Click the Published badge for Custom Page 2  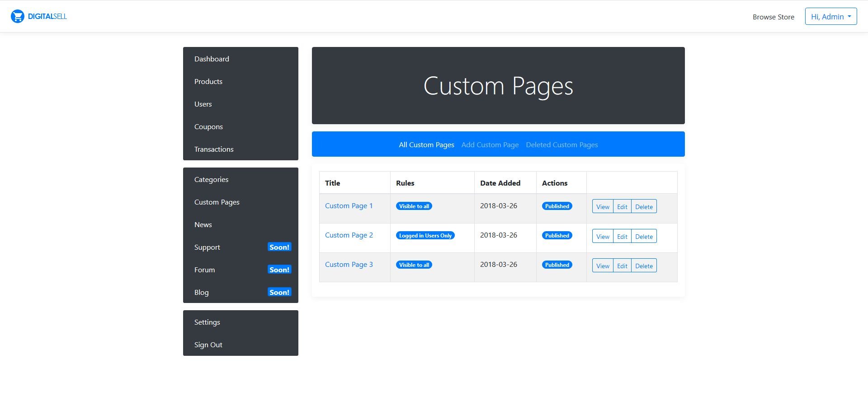(557, 235)
